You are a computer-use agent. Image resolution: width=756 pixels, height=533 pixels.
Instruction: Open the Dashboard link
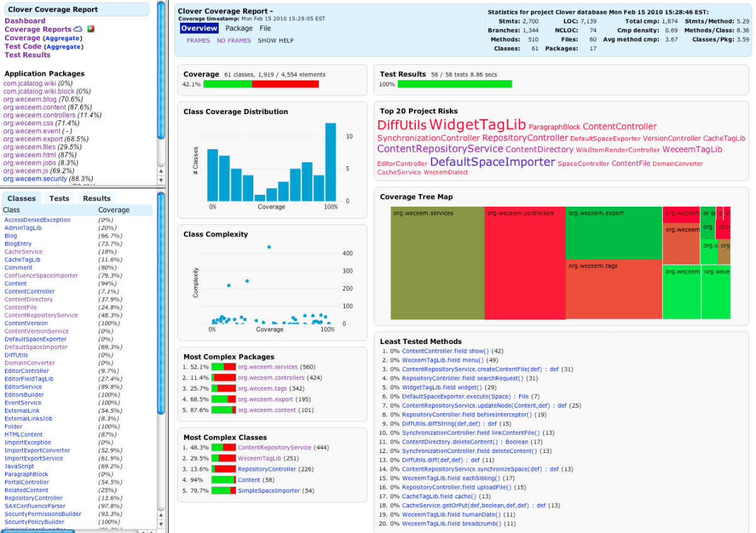[x=25, y=20]
